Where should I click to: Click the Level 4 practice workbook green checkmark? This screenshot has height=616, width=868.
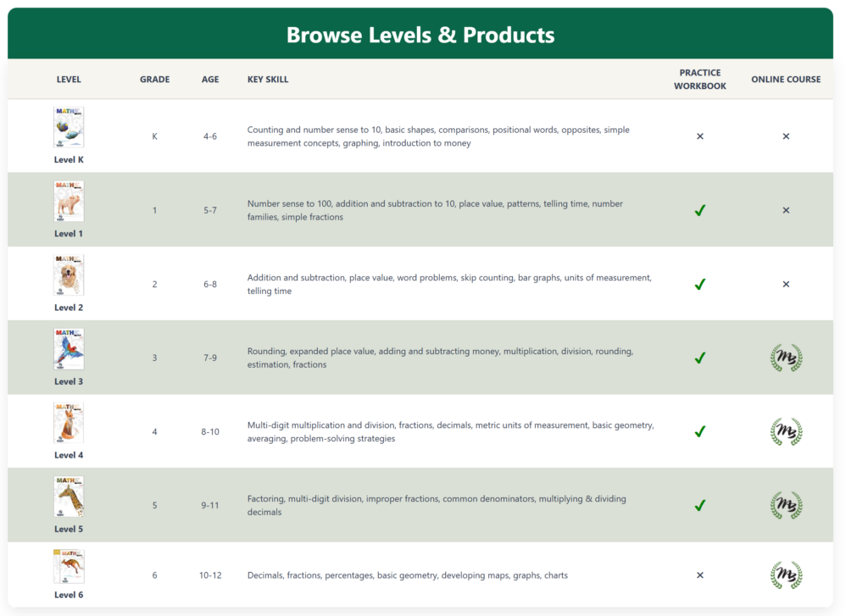tap(700, 431)
